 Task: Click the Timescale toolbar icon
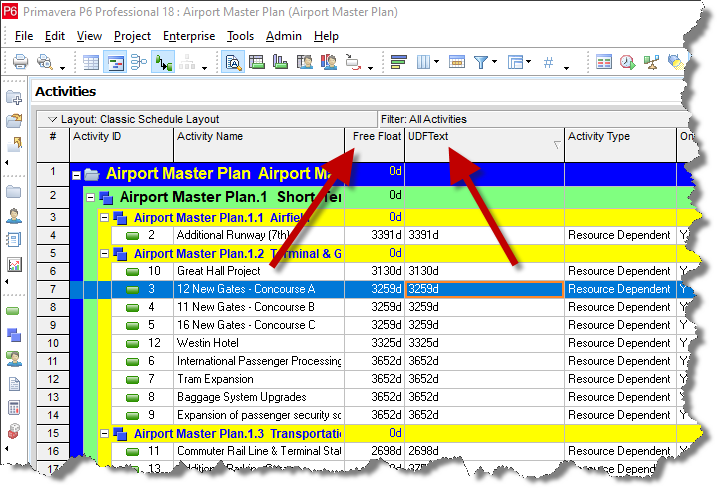click(x=457, y=62)
